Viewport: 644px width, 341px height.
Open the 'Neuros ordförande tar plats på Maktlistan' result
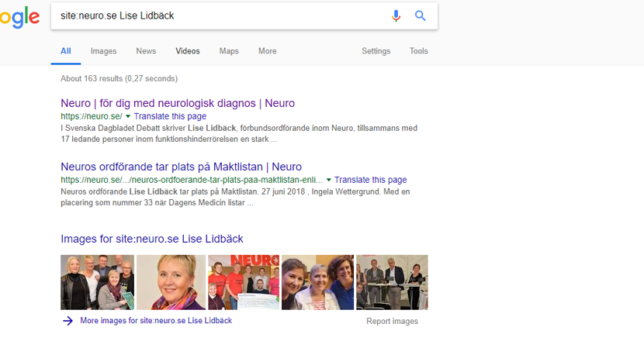point(181,167)
